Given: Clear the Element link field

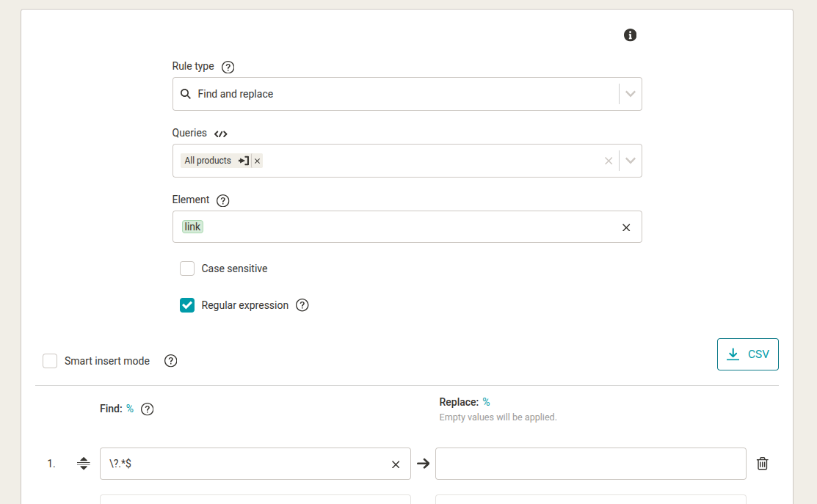Looking at the screenshot, I should (x=626, y=227).
